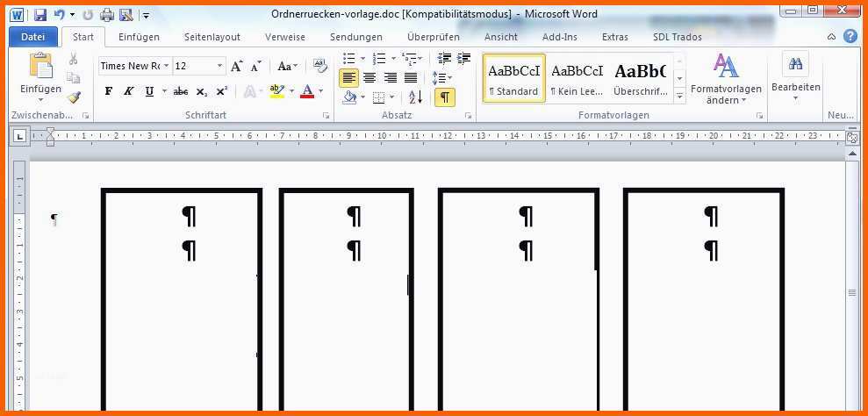The height and width of the screenshot is (416, 868).
Task: Center-align the paragraph text
Action: (369, 78)
